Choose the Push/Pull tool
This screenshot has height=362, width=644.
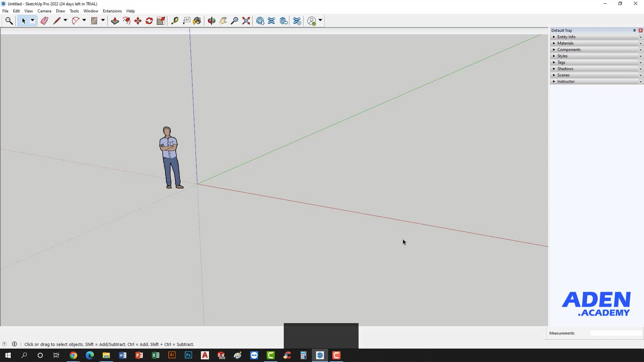point(115,20)
